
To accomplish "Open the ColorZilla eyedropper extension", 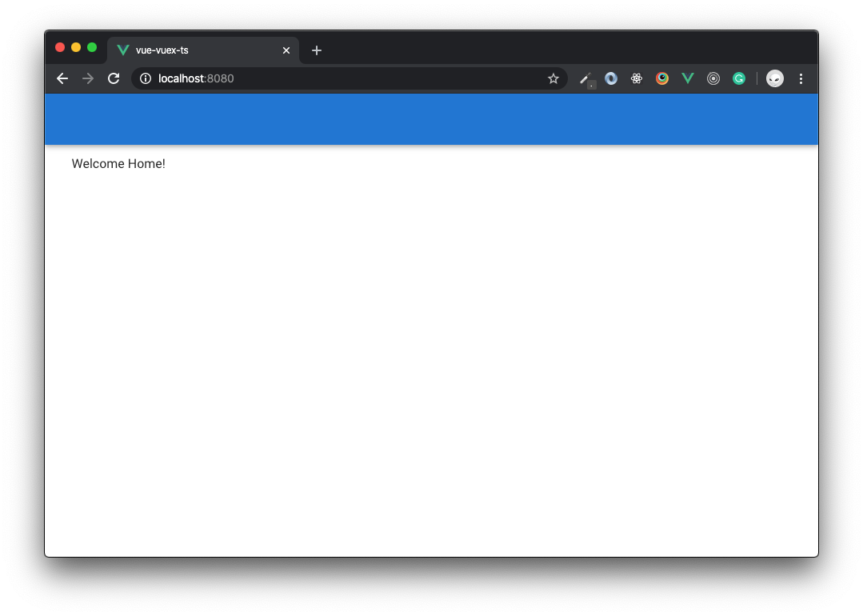I will 585,78.
